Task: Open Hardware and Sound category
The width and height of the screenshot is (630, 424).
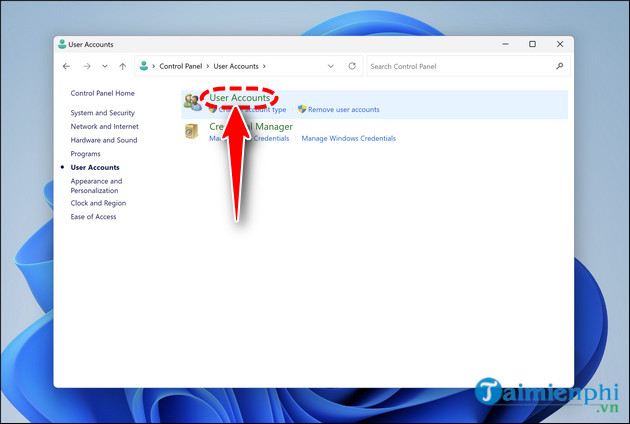Action: 104,140
